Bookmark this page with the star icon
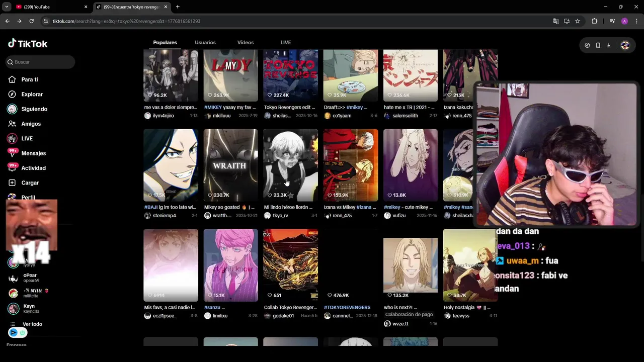Image resolution: width=644 pixels, height=362 pixels. click(x=578, y=21)
